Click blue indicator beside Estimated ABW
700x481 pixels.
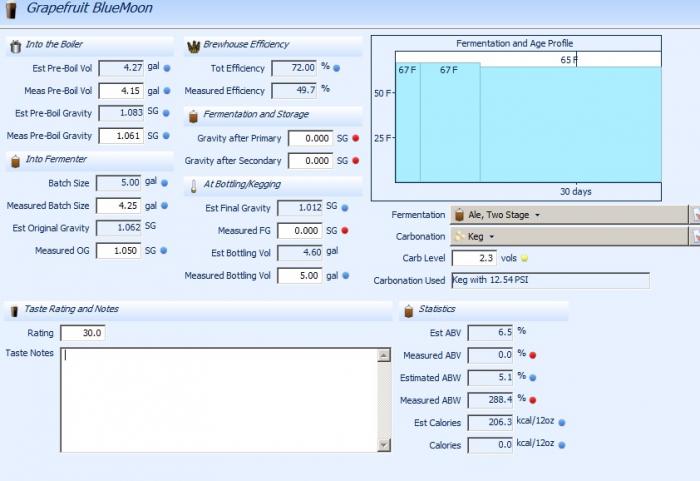tap(533, 378)
